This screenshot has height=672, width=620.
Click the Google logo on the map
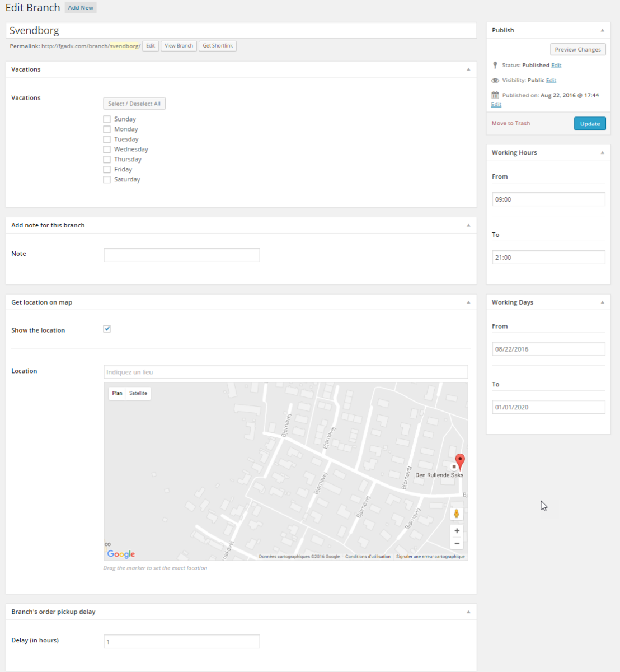click(x=121, y=554)
